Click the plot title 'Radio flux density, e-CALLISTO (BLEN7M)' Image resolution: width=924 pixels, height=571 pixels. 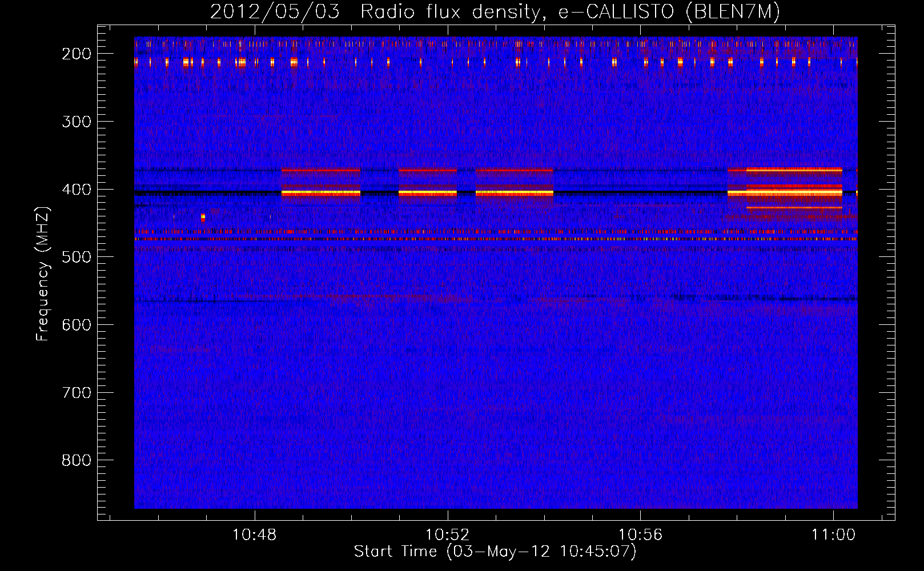tap(570, 12)
